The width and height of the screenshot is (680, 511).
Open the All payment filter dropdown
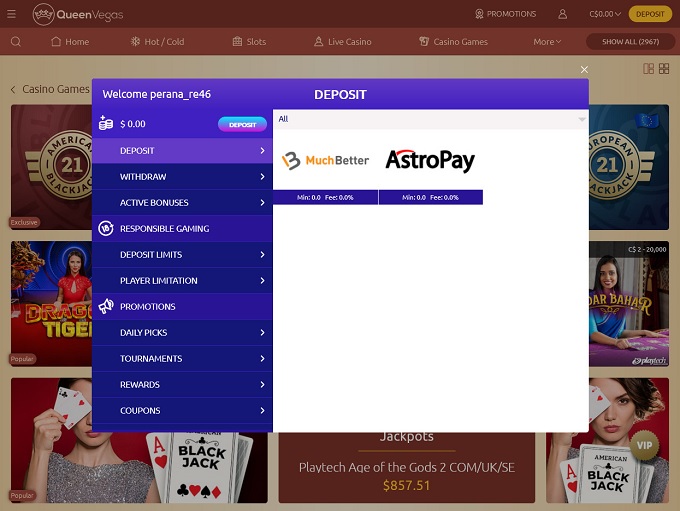pos(430,119)
